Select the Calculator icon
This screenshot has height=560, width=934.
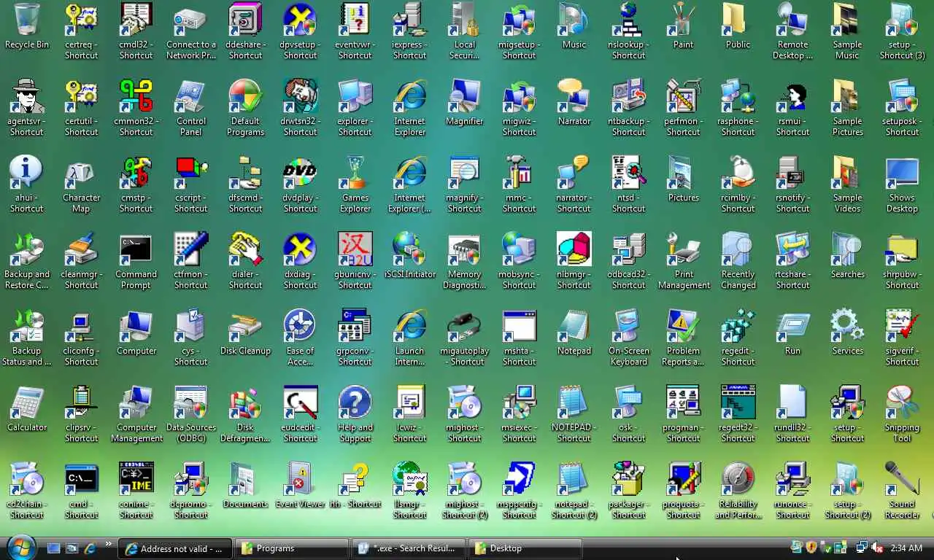point(27,402)
